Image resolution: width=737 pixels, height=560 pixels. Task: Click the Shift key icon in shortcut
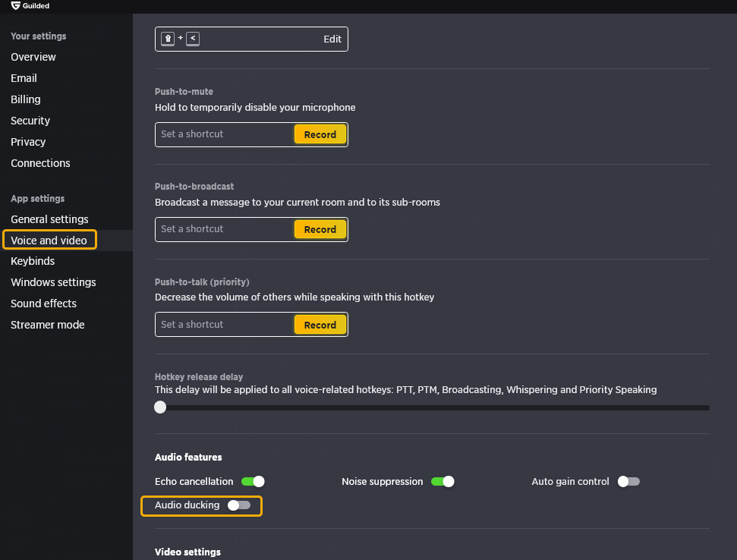[x=168, y=39]
